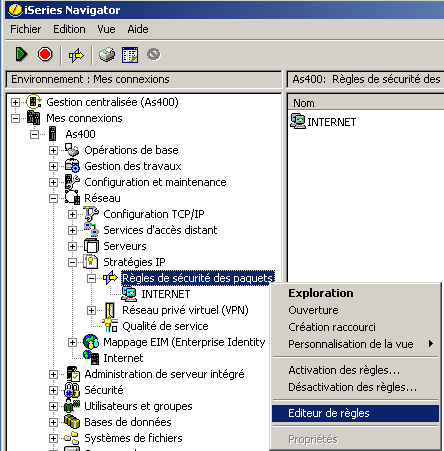Screen dimensions: 444x451
Task: Choose Editeur de règles in context menu
Action: 355,413
